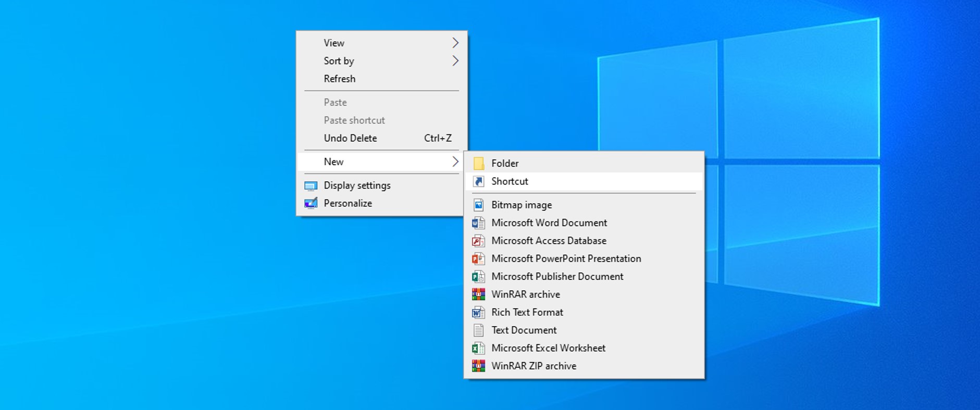Expand the New submenu arrow

pyautogui.click(x=455, y=161)
